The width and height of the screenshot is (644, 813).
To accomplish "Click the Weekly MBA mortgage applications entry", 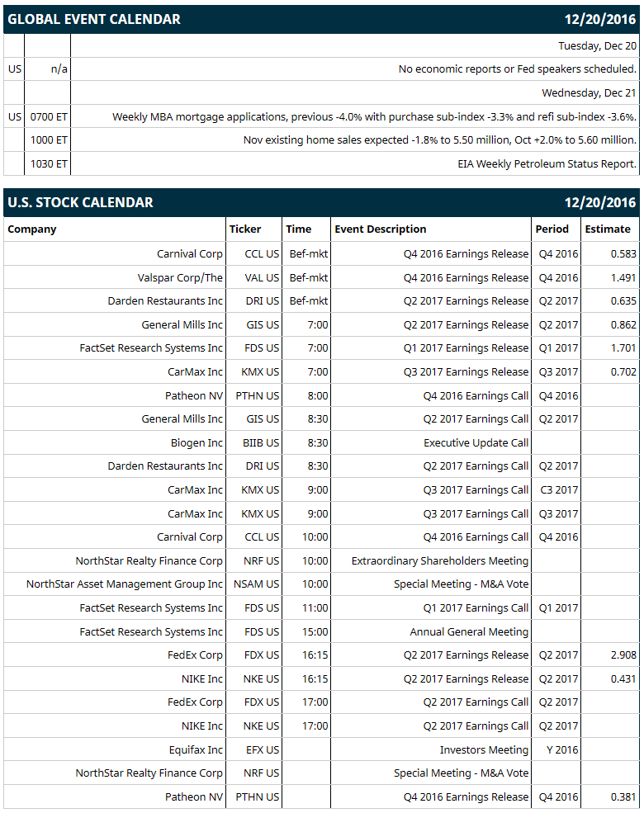I will [374, 116].
